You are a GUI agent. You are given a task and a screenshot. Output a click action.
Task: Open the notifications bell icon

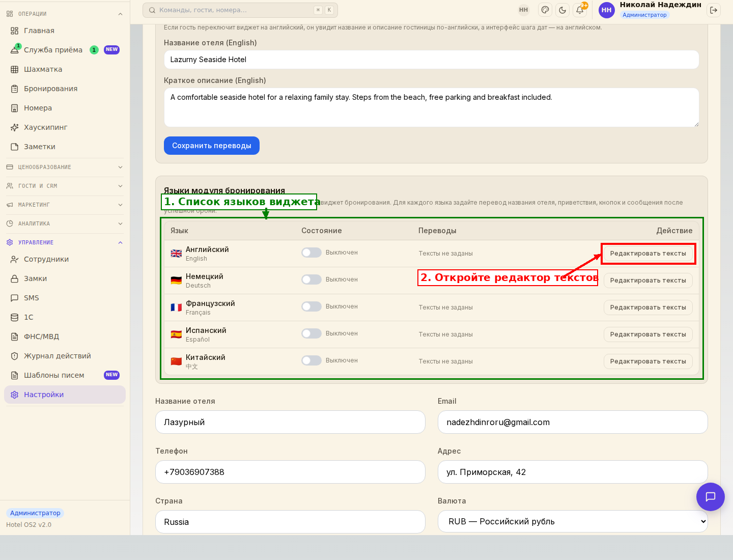click(580, 10)
